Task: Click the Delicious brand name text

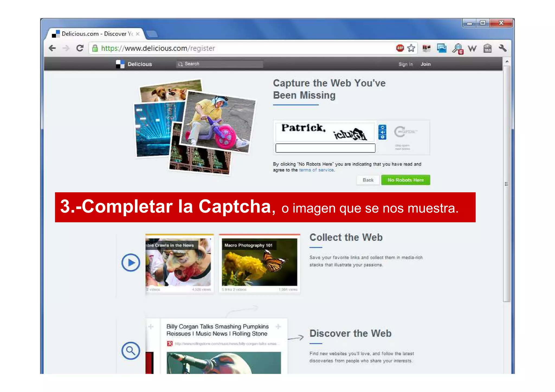Action: (140, 64)
